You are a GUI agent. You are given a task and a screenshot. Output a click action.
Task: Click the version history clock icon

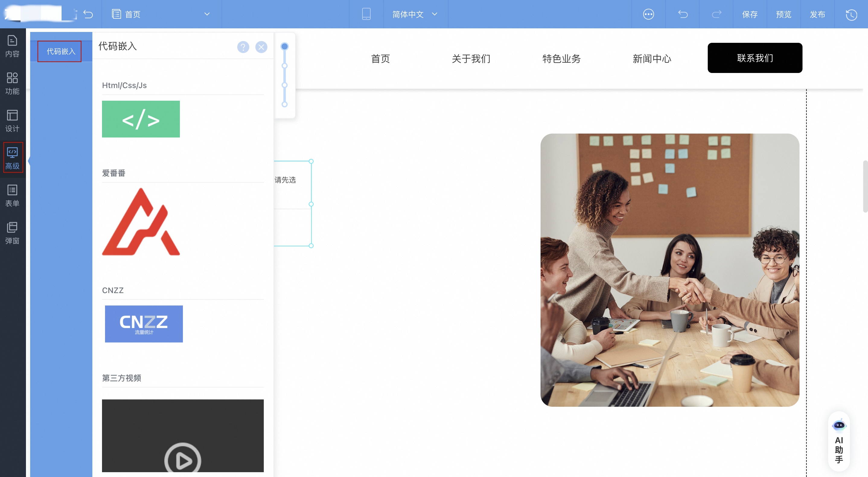coord(851,14)
